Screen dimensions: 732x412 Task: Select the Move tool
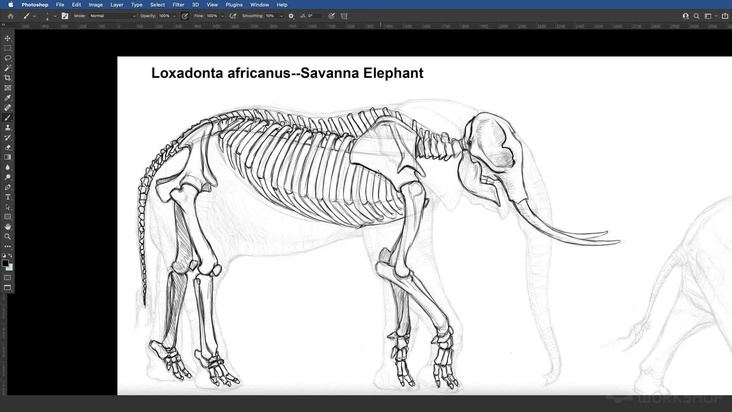[7, 38]
